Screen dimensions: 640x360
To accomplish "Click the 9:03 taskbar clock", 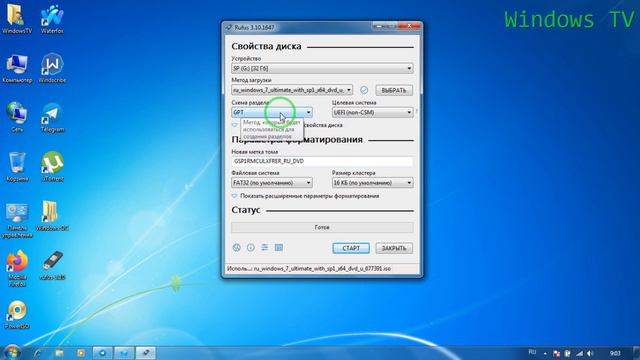I will click(x=615, y=353).
